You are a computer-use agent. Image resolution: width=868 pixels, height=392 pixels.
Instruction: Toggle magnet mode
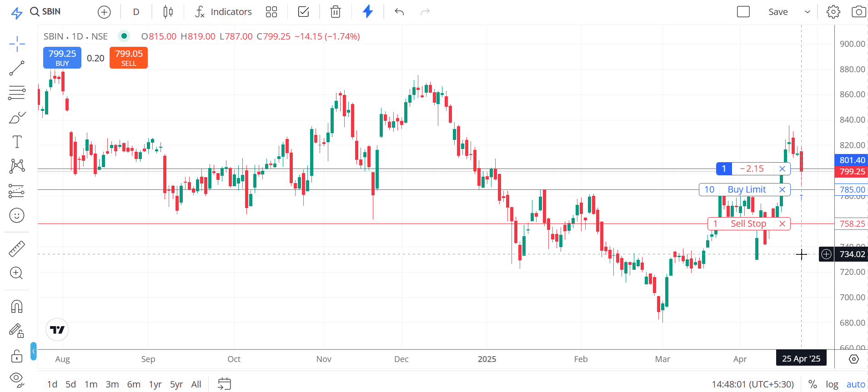(17, 307)
